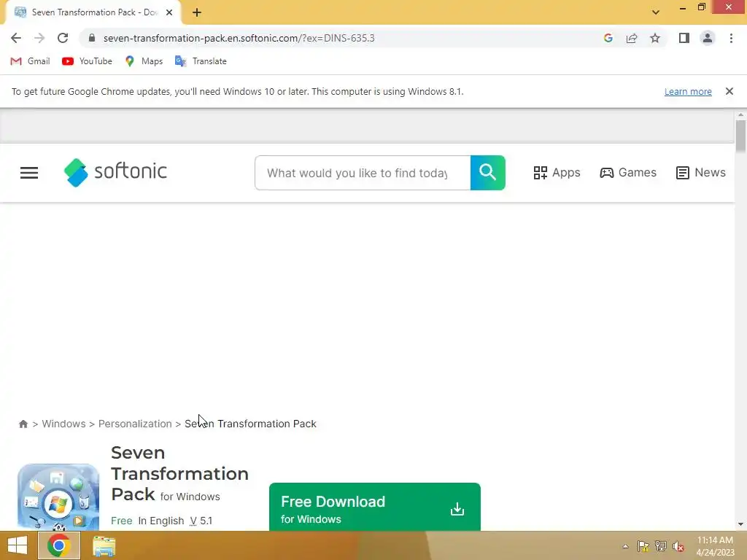Close the Seven Transformation Pack tab
This screenshot has height=560, width=747.
tap(169, 12)
